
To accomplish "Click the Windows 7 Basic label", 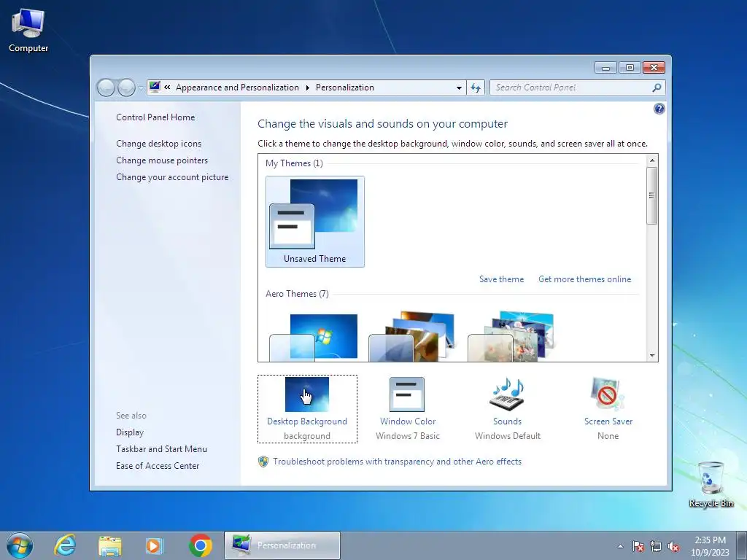I will coord(407,436).
